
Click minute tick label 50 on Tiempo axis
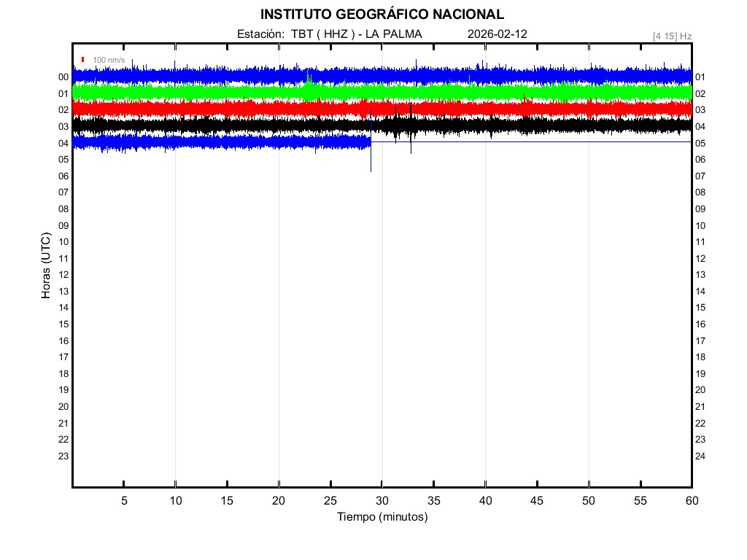click(589, 500)
